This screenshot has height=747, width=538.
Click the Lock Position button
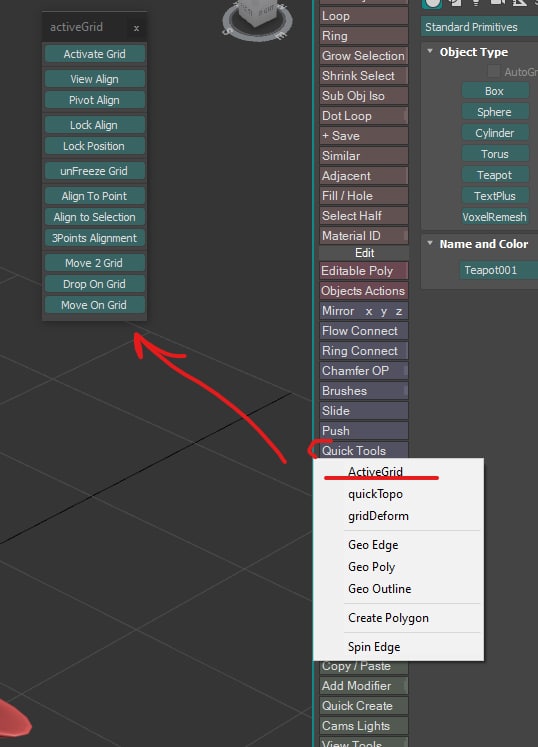click(94, 146)
